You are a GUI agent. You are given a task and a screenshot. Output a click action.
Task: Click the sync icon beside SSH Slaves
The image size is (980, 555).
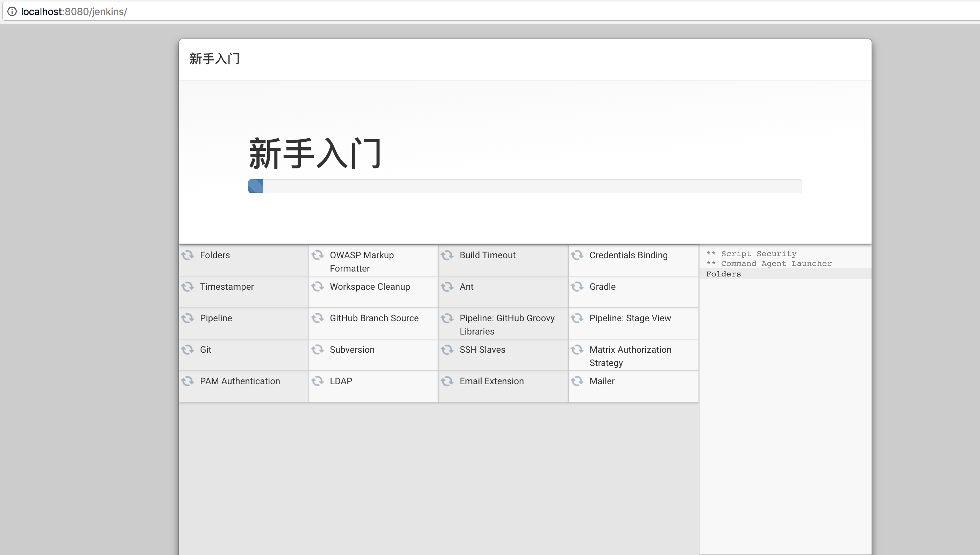tap(447, 350)
